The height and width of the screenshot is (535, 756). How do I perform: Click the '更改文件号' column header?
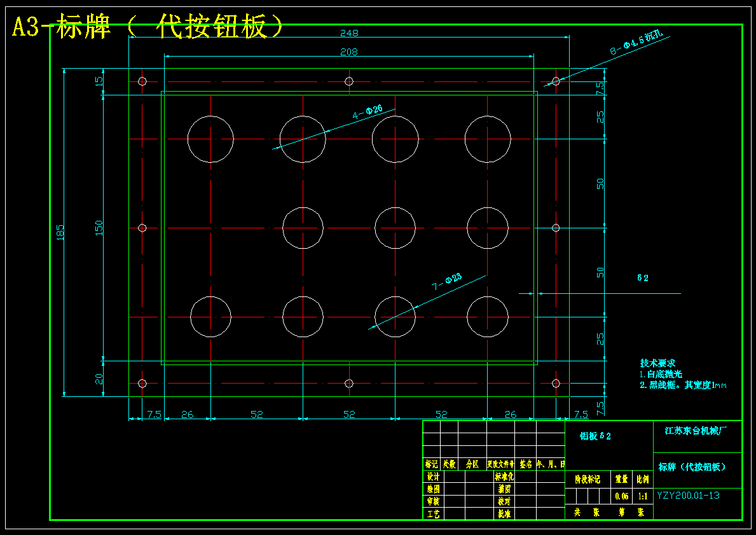coord(500,464)
